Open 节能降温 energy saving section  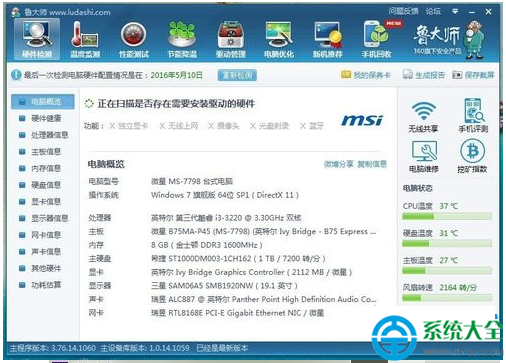pos(182,39)
